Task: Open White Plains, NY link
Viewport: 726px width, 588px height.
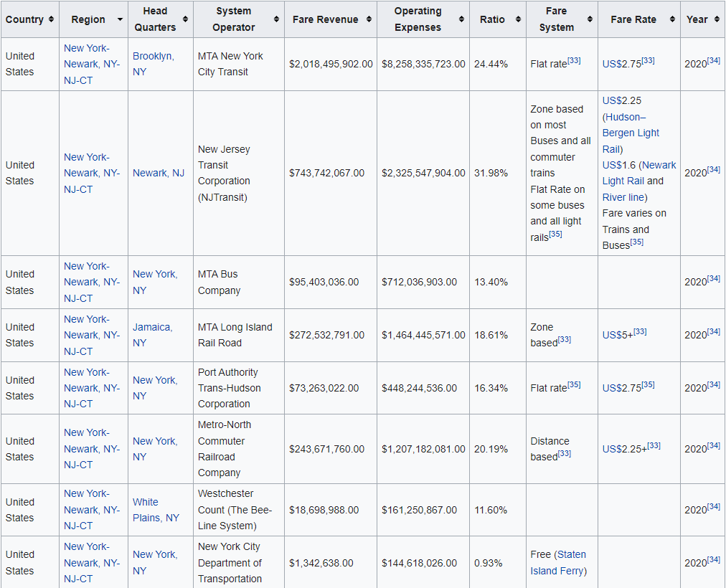Action: pyautogui.click(x=156, y=510)
